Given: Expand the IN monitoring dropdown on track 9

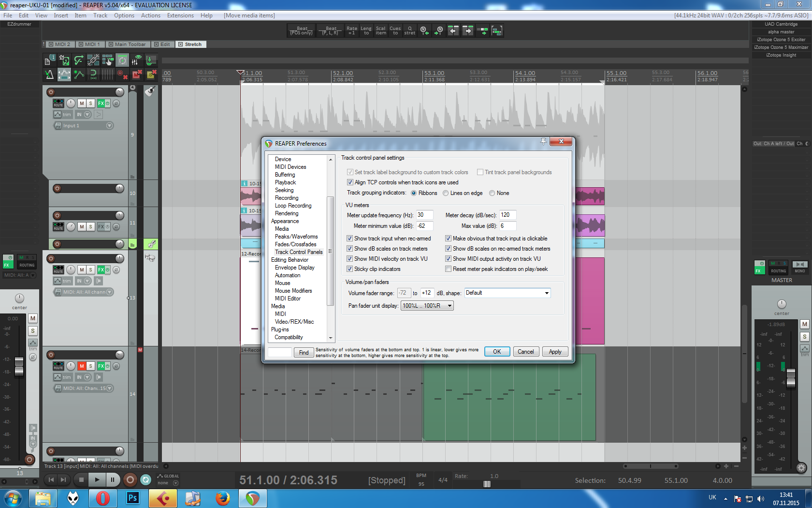Looking at the screenshot, I should [87, 115].
